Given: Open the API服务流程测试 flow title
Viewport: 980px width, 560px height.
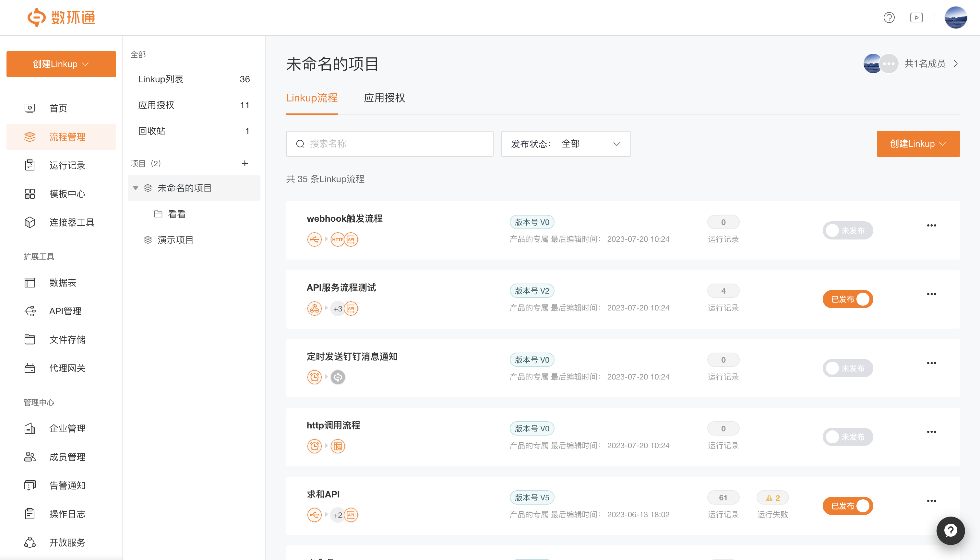Looking at the screenshot, I should point(341,287).
